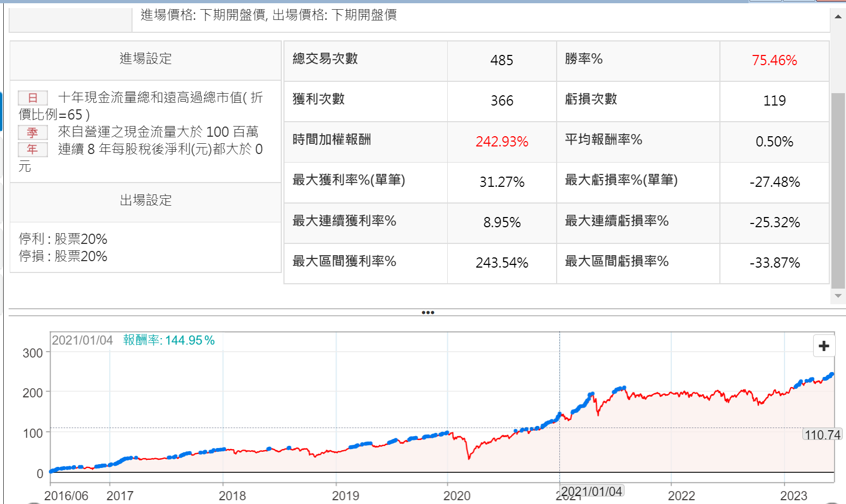Click the 總交易次數 label cell

click(325, 59)
